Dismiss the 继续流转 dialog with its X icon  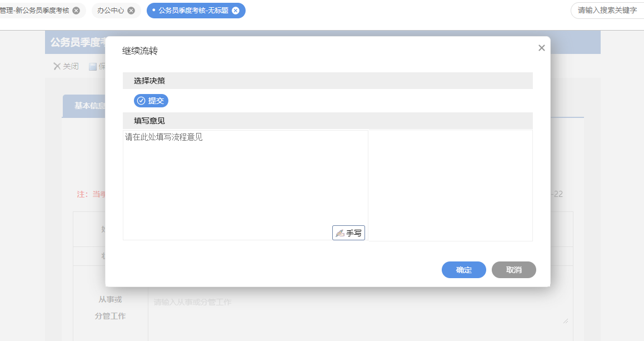tap(542, 48)
